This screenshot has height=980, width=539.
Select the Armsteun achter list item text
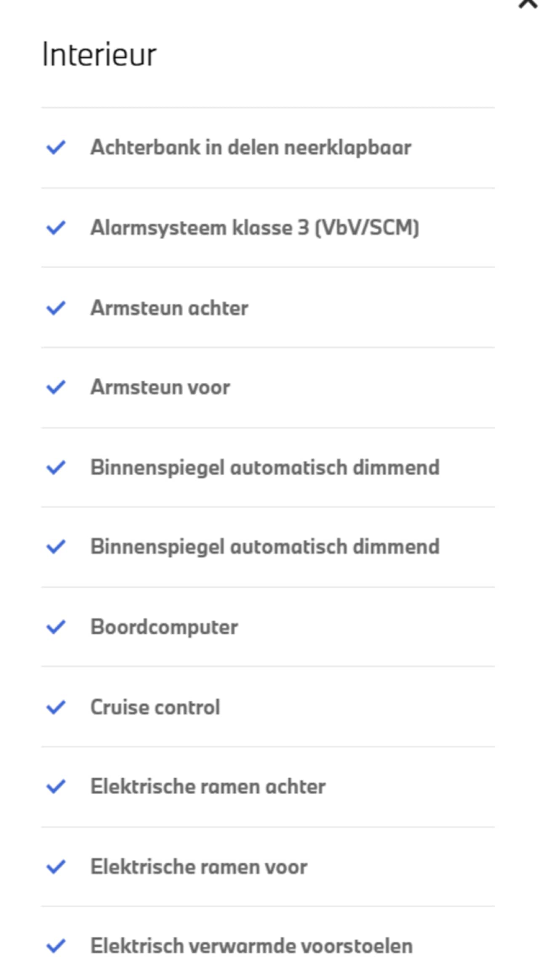tap(169, 308)
